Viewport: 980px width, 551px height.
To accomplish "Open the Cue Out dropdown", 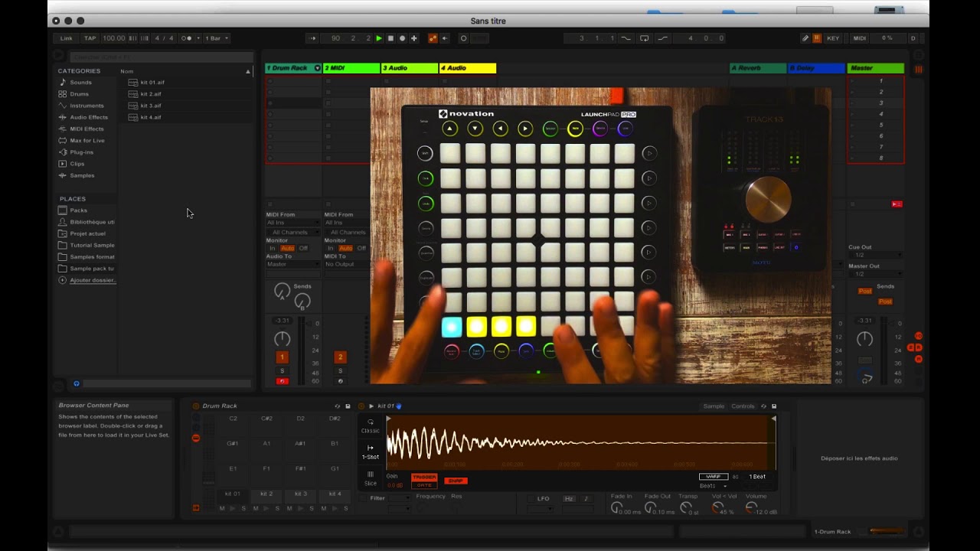I will [x=875, y=255].
